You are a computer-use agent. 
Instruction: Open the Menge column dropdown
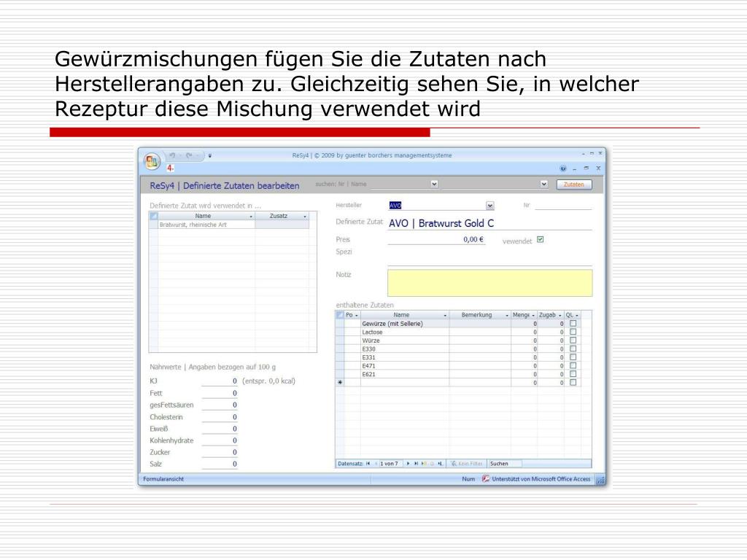click(x=533, y=316)
